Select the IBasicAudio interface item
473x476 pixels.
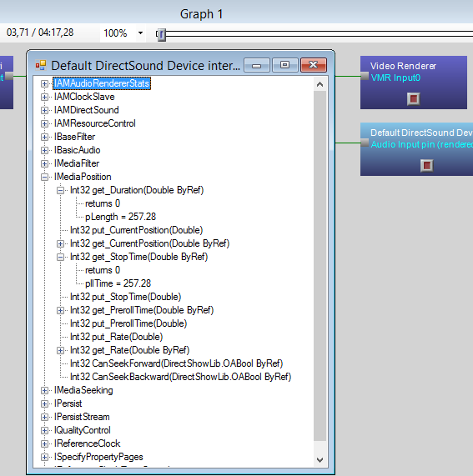pyautogui.click(x=77, y=150)
